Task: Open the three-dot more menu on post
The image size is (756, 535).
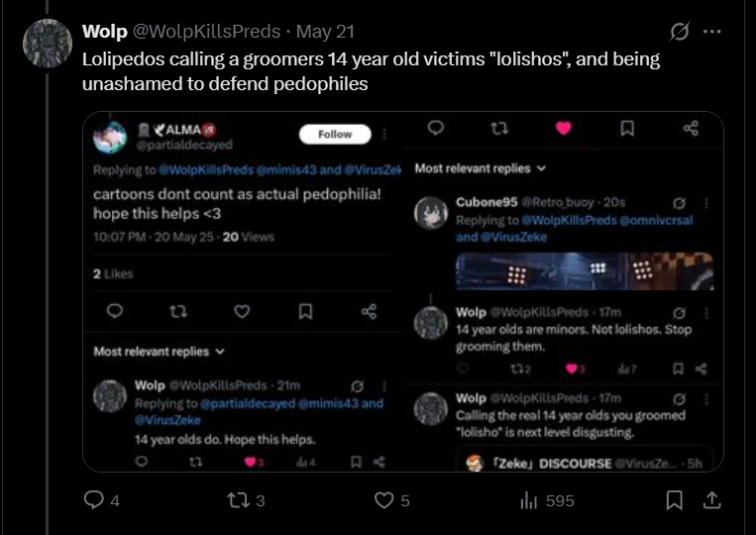Action: coord(712,32)
